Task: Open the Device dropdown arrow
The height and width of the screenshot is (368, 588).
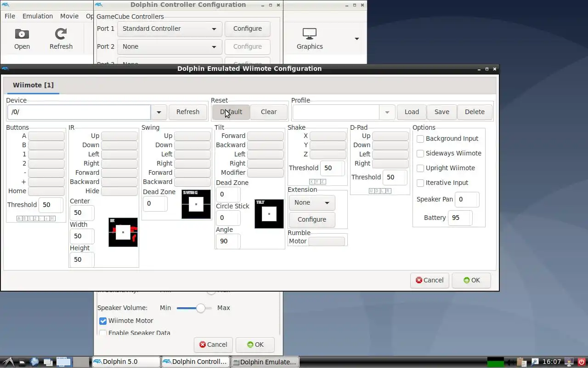Action: point(159,112)
